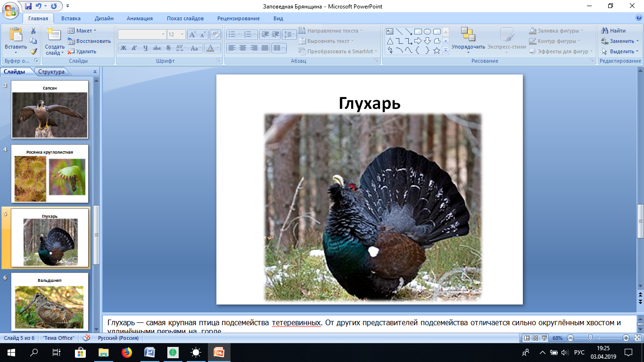Open the Вставка ribbon tab

click(x=71, y=18)
